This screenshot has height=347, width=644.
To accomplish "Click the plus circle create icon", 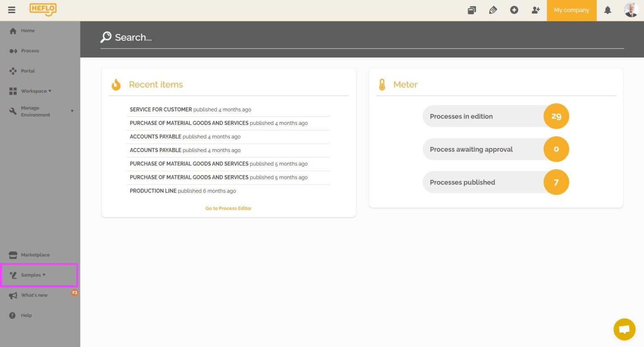I will pyautogui.click(x=514, y=10).
